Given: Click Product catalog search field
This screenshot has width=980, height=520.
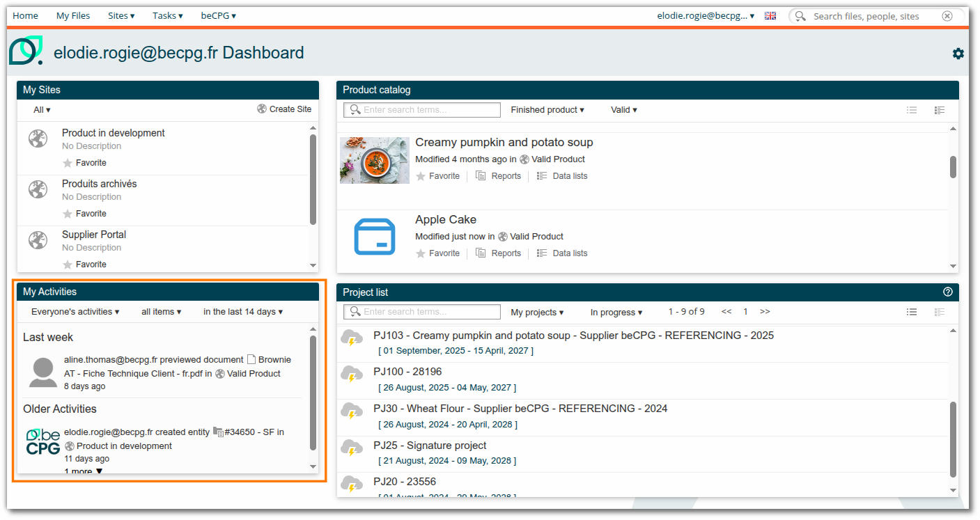Looking at the screenshot, I should 422,110.
